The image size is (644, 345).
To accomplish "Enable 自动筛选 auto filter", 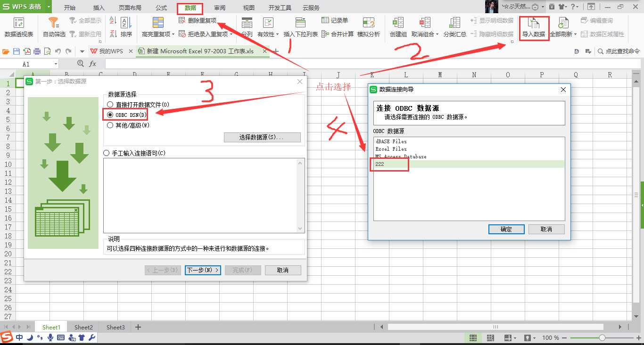I will (55, 28).
